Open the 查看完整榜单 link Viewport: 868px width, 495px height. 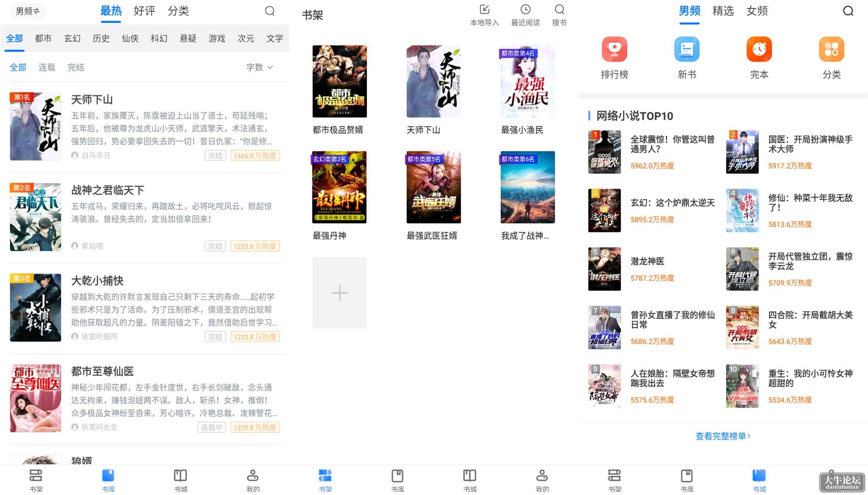click(723, 436)
